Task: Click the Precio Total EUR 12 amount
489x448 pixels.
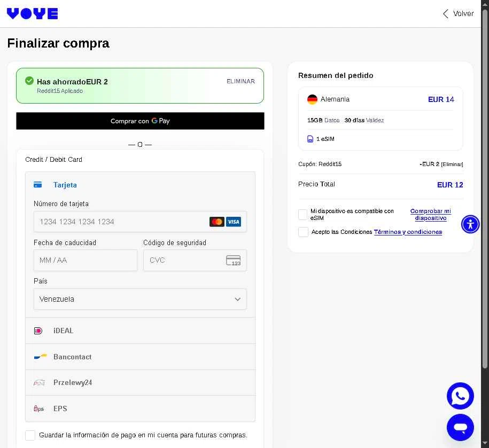Action: click(449, 185)
